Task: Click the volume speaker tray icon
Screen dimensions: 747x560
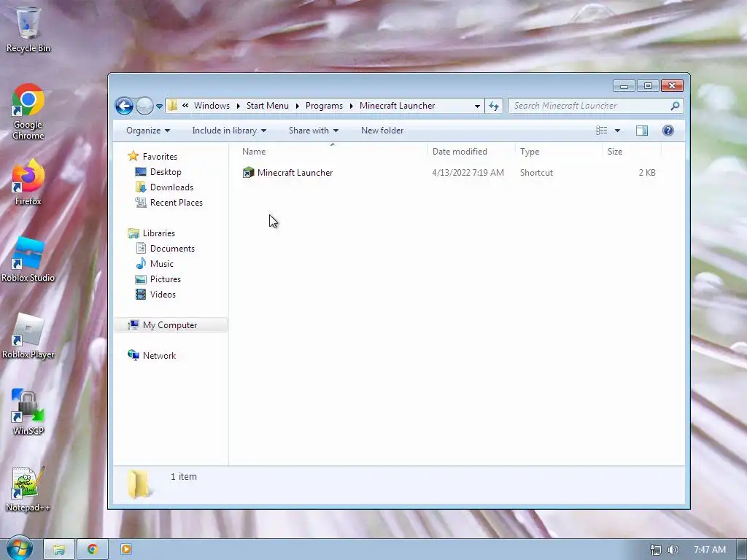Action: pos(673,550)
